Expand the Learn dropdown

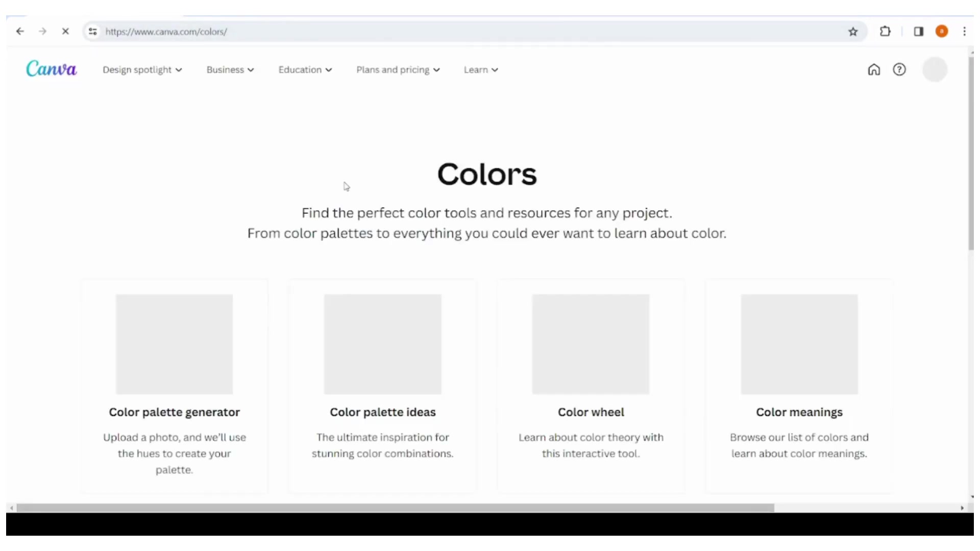480,69
